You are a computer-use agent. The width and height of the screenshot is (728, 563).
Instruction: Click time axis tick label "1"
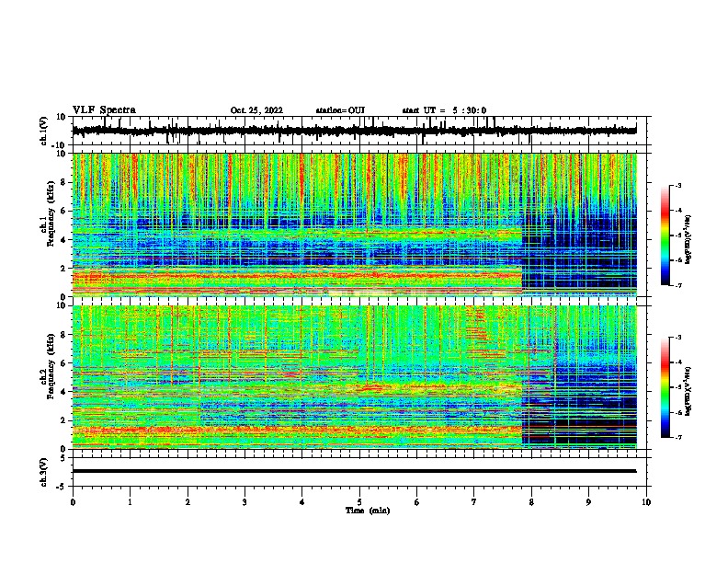130,502
